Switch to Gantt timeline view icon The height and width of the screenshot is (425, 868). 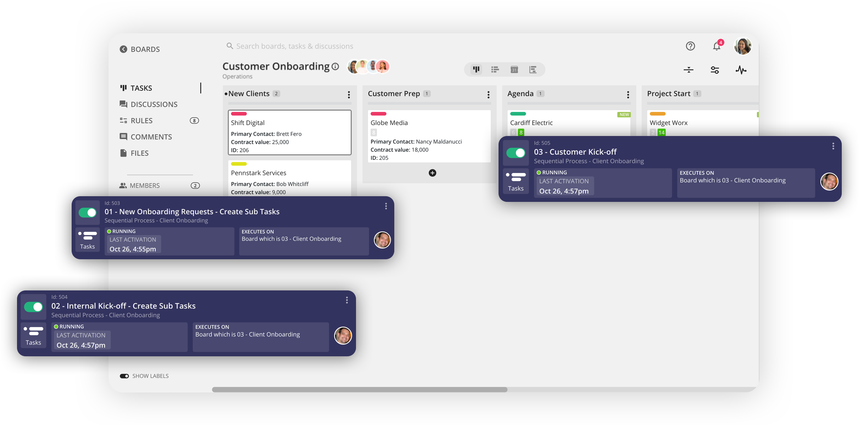tap(533, 69)
